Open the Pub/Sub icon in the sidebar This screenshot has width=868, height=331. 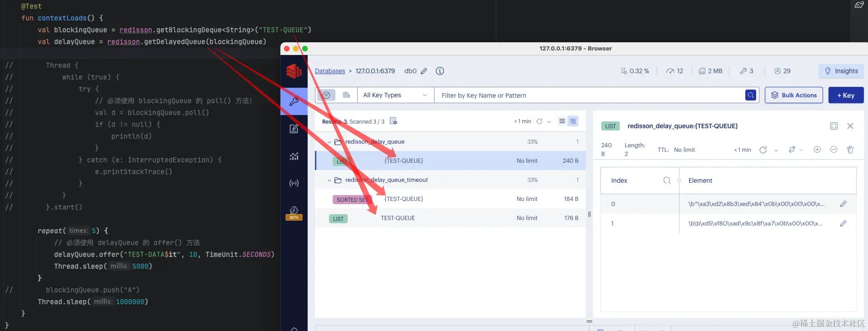(x=294, y=183)
